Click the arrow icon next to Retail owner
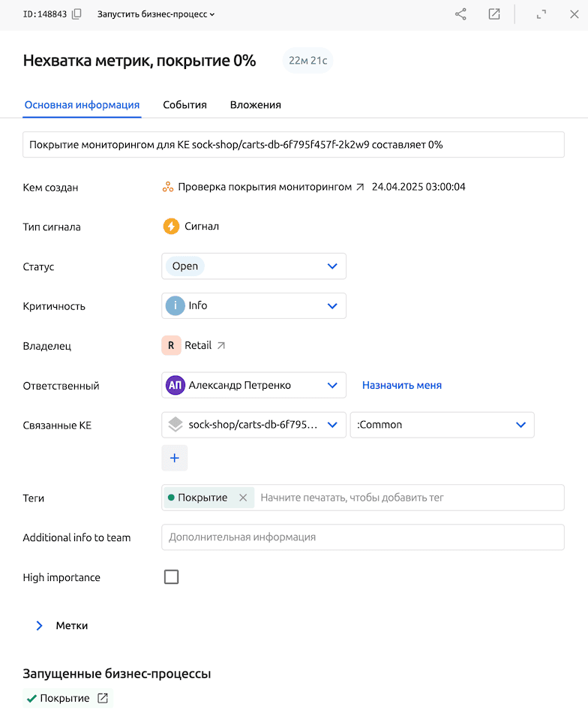588x719 pixels. (x=220, y=346)
